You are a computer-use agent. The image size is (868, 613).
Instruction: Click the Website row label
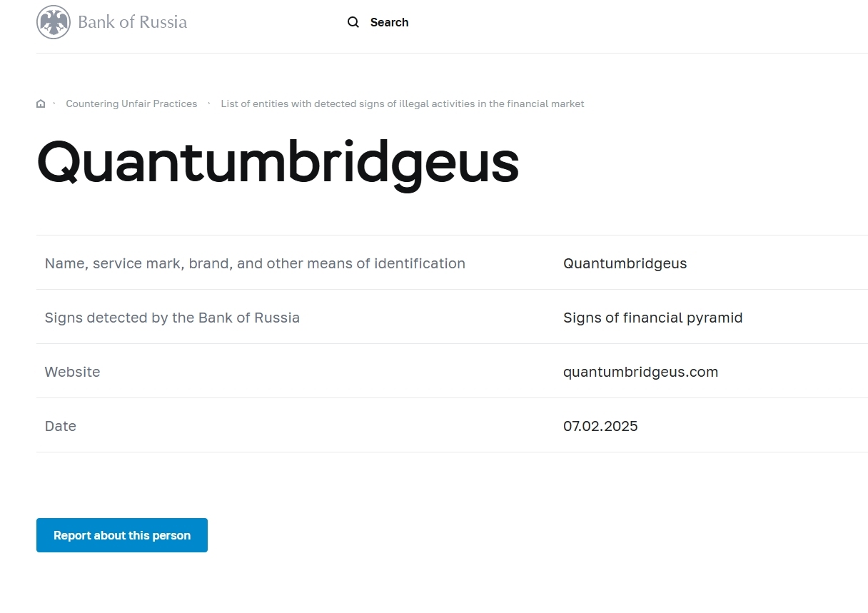[72, 372]
